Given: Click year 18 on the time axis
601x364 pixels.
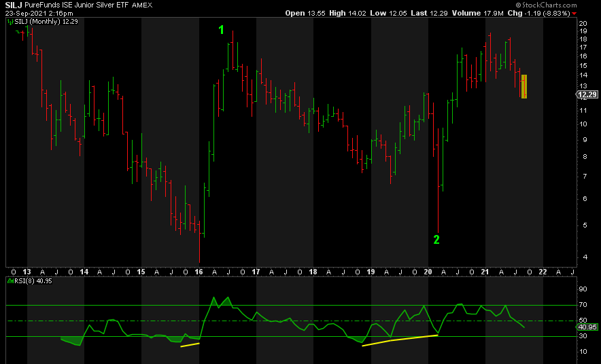Looking at the screenshot, I should [313, 272].
